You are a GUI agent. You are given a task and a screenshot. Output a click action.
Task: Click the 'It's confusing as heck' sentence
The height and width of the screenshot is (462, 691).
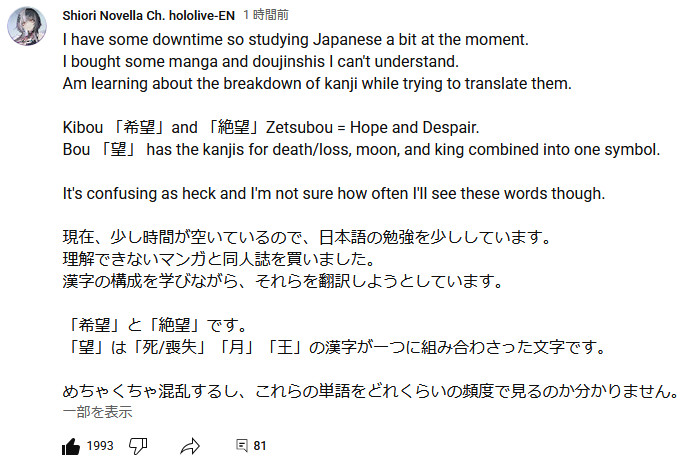click(334, 194)
